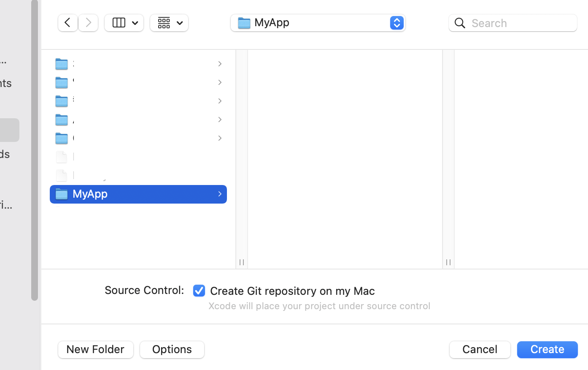
Task: Go back with the left chevron button
Action: pos(67,23)
